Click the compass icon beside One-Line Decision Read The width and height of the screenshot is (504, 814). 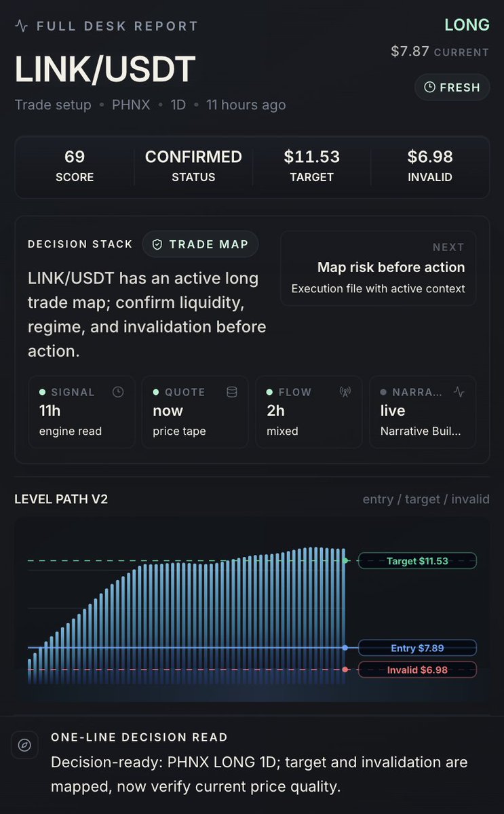pos(24,745)
